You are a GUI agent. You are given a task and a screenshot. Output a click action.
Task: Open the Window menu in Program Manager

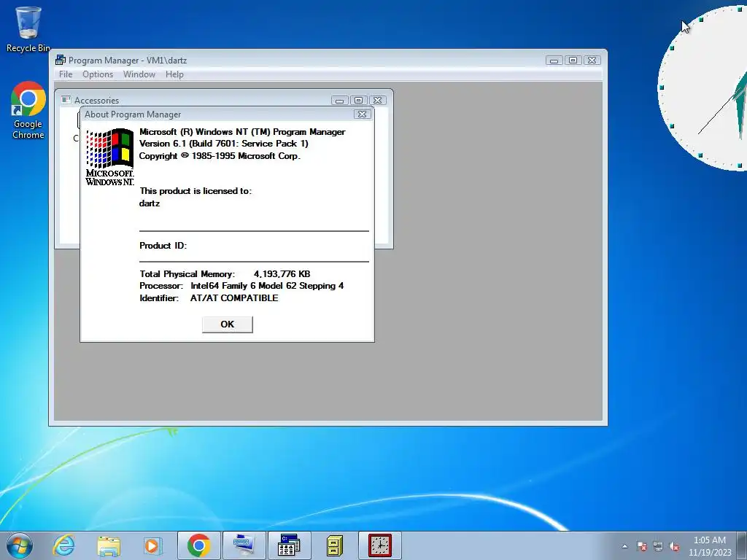pyautogui.click(x=139, y=74)
